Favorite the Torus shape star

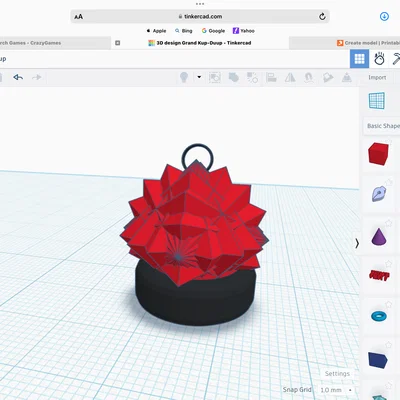click(389, 304)
